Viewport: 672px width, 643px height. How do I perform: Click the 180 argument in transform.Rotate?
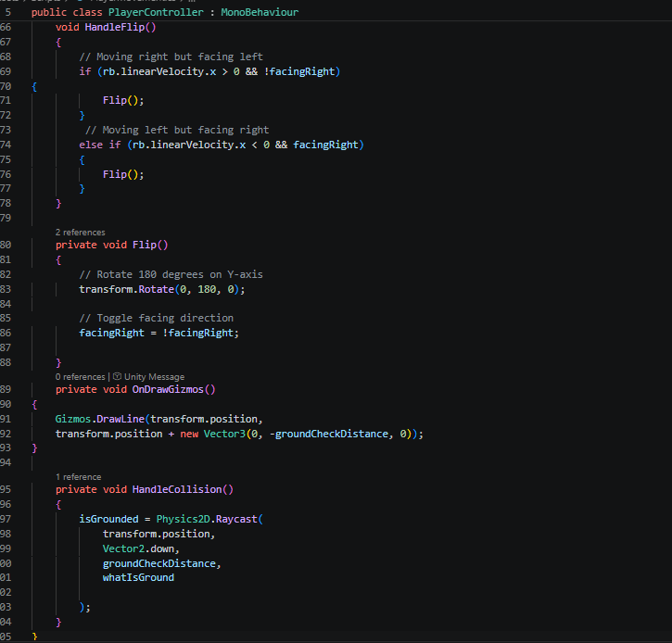[207, 290]
